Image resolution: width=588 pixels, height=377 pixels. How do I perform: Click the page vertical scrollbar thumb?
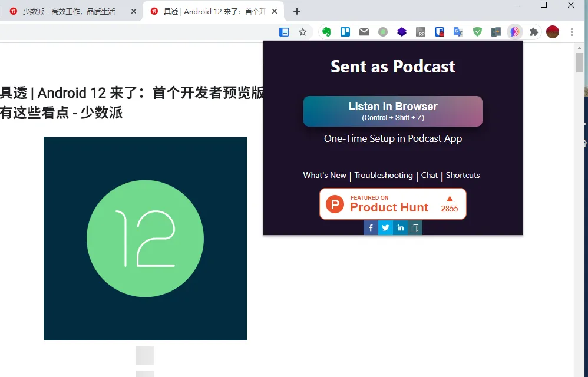[x=579, y=62]
